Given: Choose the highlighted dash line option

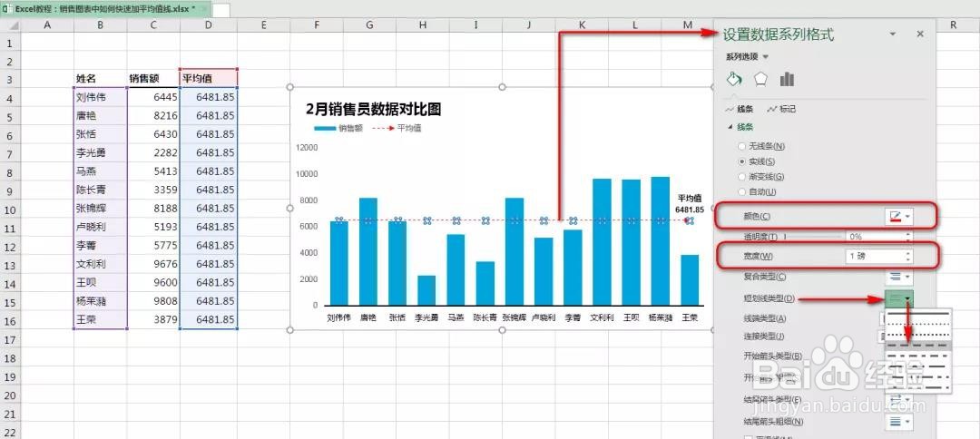Looking at the screenshot, I should (918, 346).
